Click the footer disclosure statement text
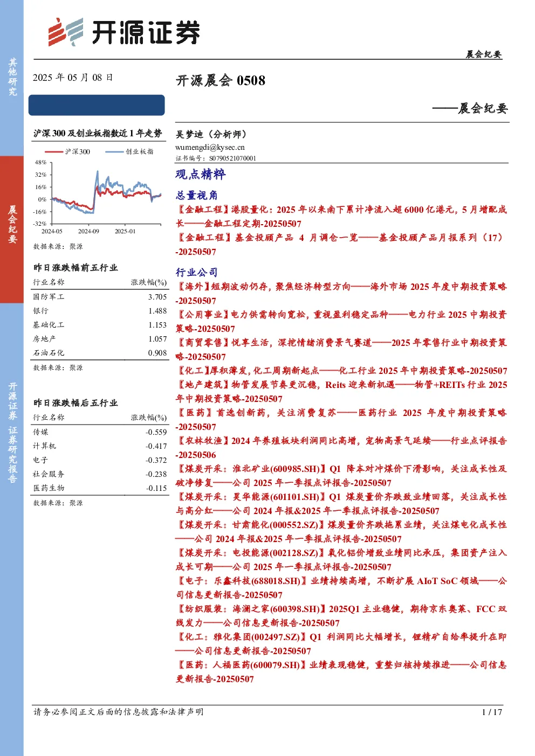 coord(119,712)
